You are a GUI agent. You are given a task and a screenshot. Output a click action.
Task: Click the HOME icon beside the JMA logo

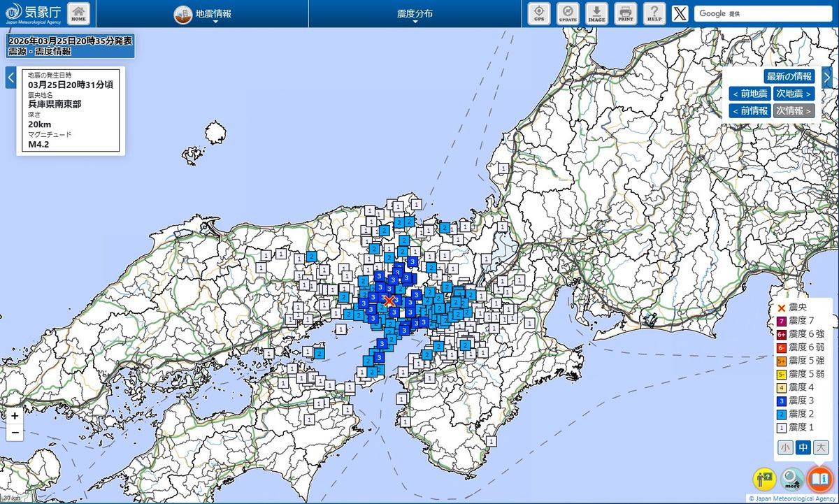coord(78,11)
